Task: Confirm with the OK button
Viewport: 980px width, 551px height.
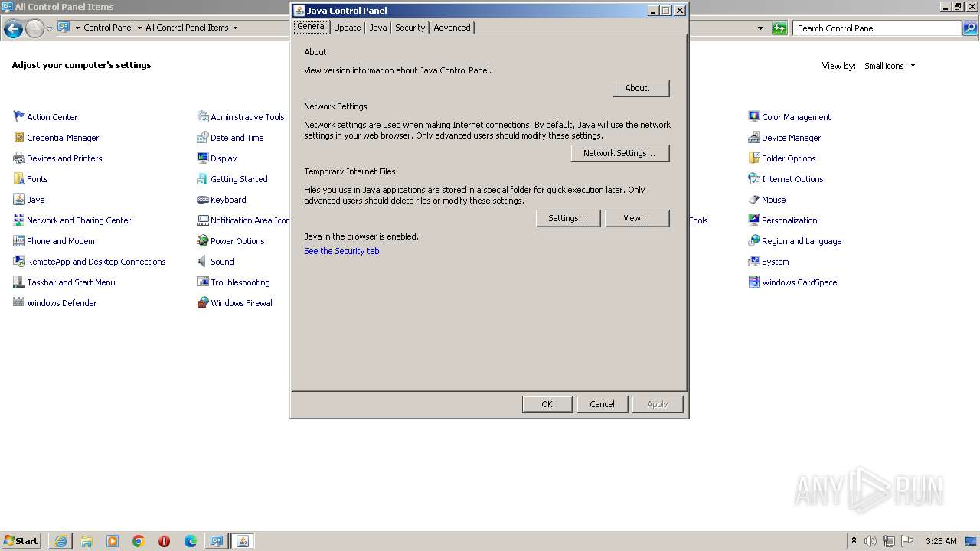Action: [547, 404]
